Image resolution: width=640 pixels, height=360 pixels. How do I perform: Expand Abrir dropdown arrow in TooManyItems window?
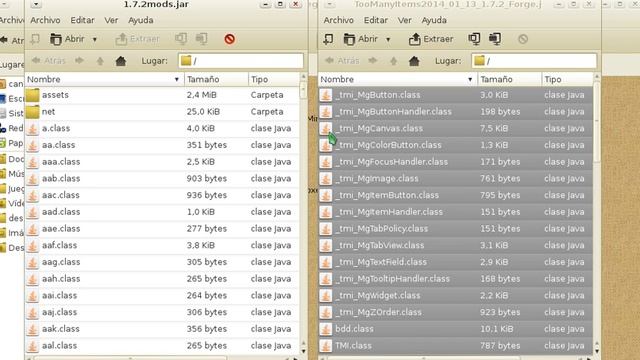388,40
